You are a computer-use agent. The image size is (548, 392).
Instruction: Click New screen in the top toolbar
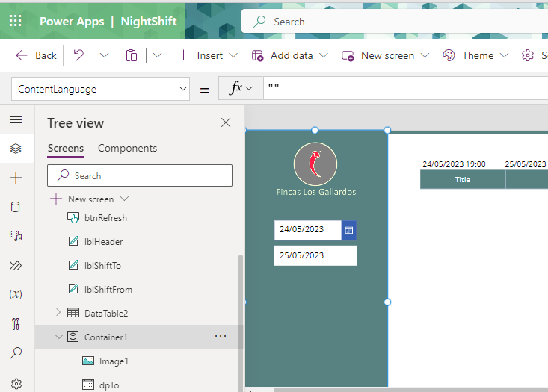(x=385, y=55)
